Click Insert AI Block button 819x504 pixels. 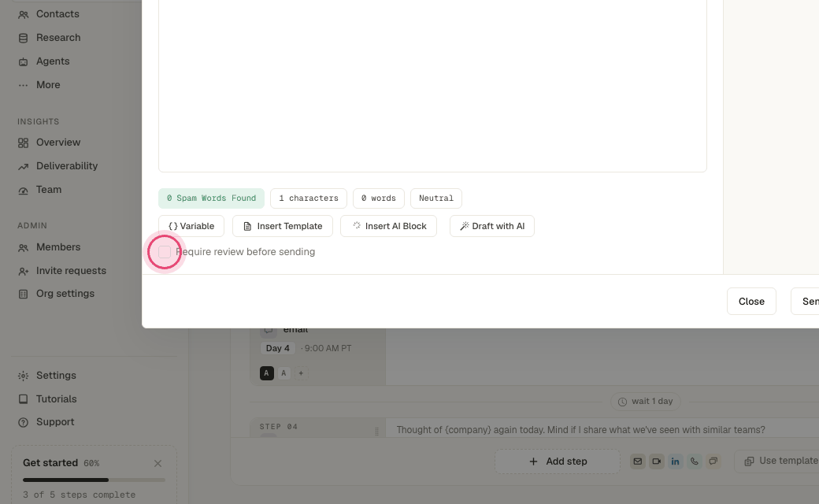[388, 226]
